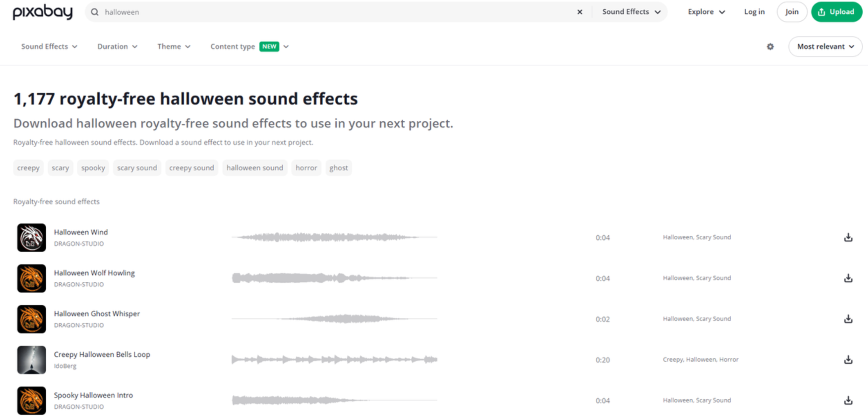Screen dimensions: 868x417
Task: Download the Spooky Halloween Intro sound
Action: [848, 401]
